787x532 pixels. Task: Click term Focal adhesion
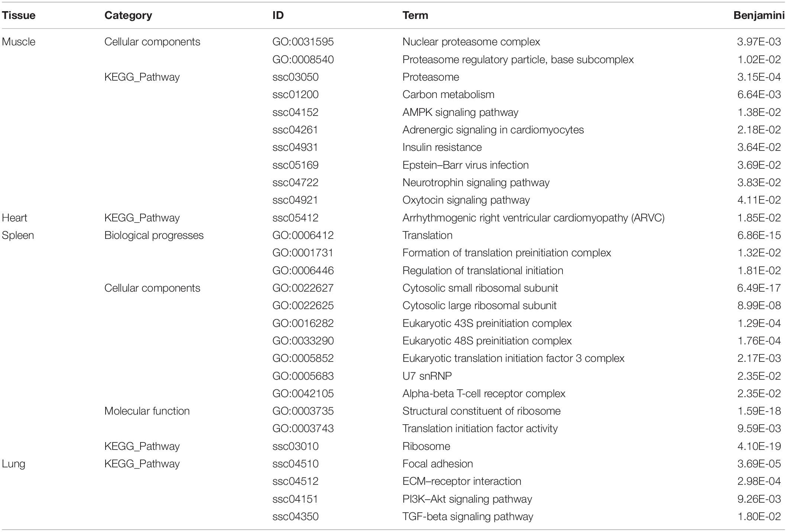click(x=438, y=464)
